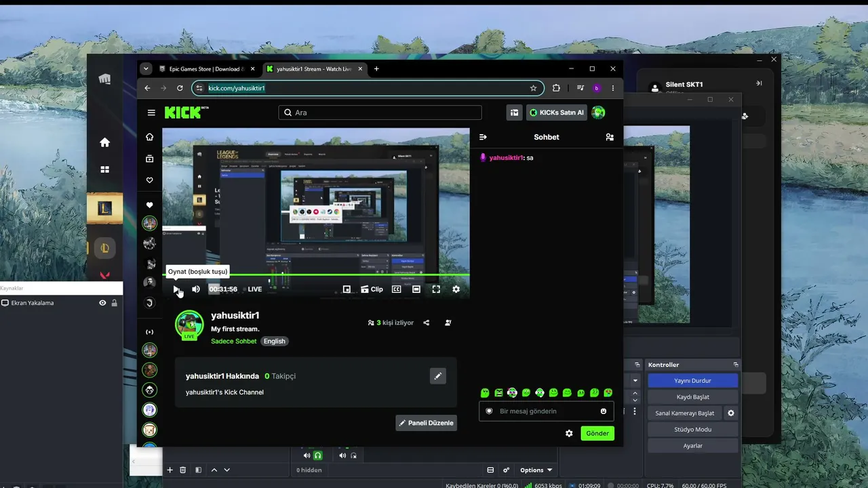The width and height of the screenshot is (868, 488).
Task: Edit the channel About section
Action: (x=438, y=375)
